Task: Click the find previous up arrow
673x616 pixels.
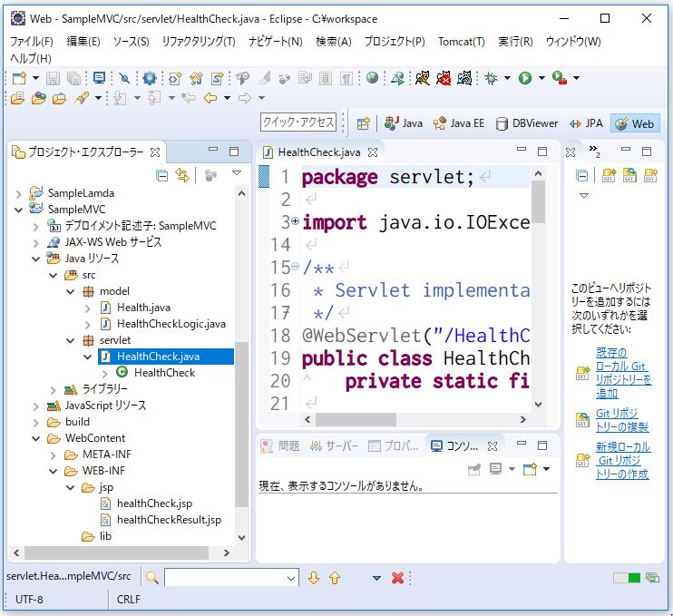Action: [335, 578]
